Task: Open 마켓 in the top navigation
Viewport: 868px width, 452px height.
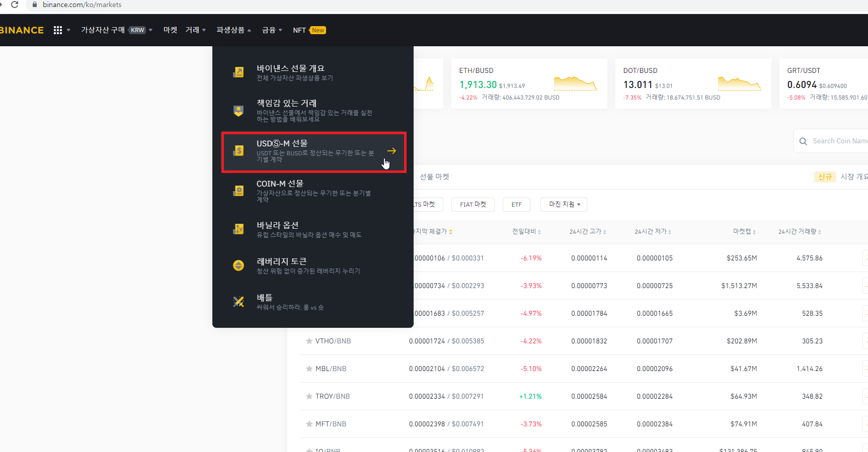Action: click(x=170, y=30)
